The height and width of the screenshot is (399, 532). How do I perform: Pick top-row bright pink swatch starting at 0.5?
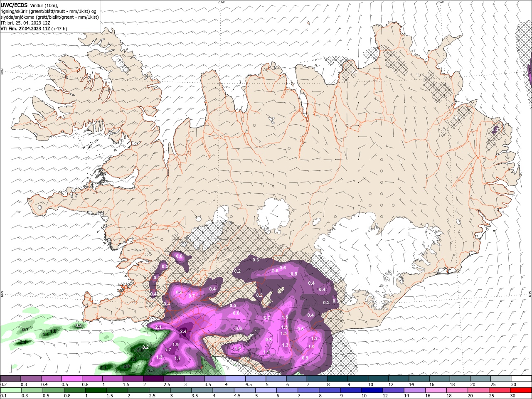tap(71, 379)
